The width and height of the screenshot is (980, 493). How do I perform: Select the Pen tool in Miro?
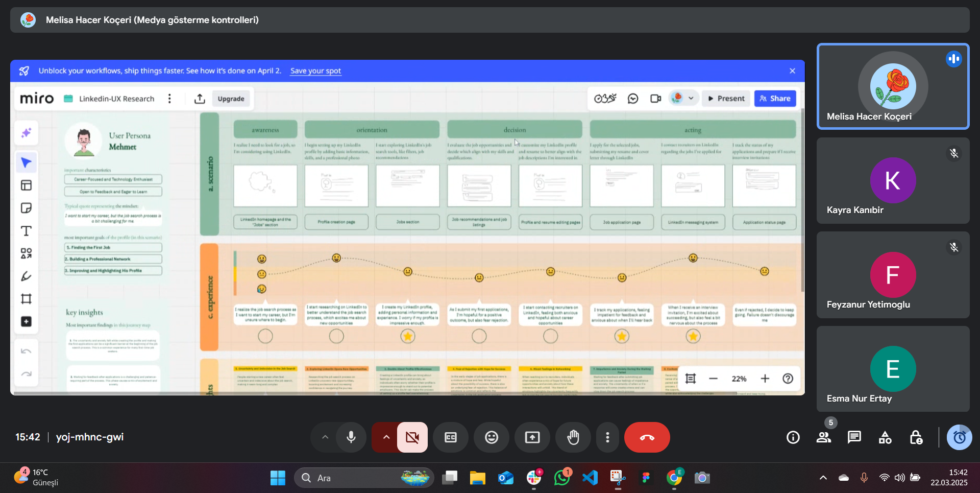(27, 276)
